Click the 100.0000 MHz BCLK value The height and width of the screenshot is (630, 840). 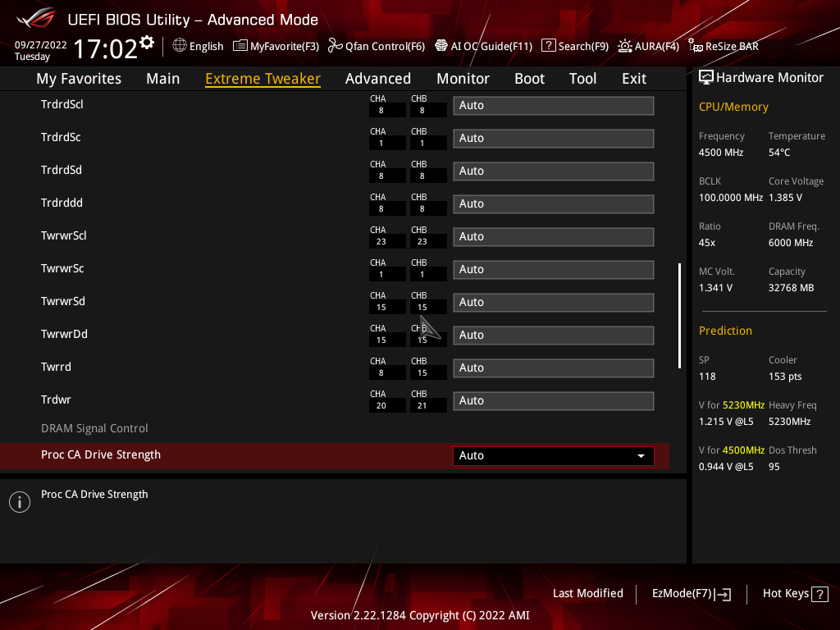click(730, 198)
